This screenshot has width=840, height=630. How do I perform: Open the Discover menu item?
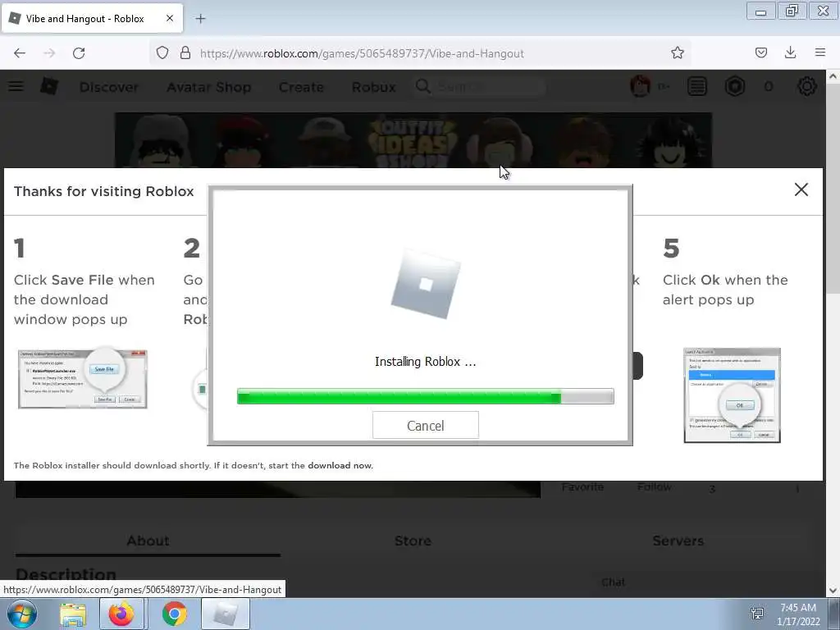(109, 87)
